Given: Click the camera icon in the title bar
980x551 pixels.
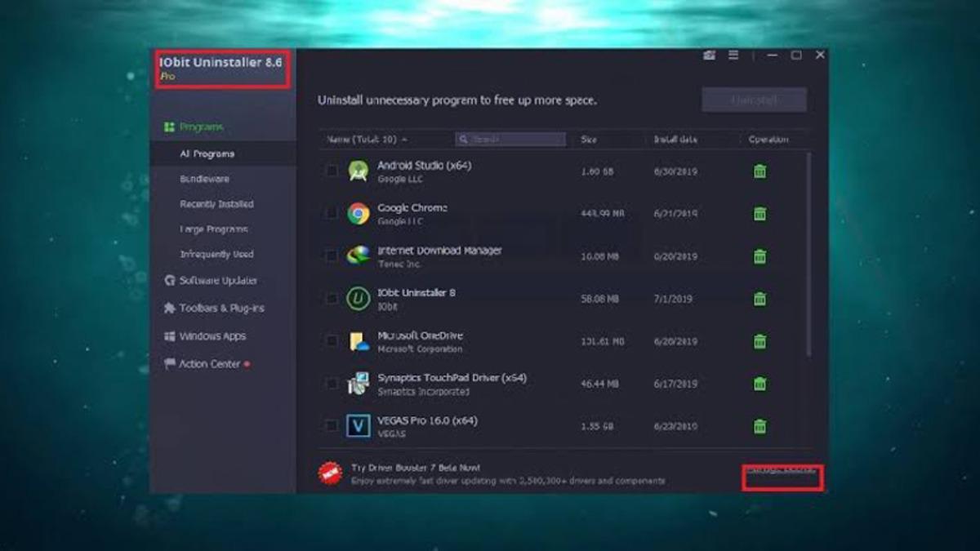Looking at the screenshot, I should tap(709, 55).
